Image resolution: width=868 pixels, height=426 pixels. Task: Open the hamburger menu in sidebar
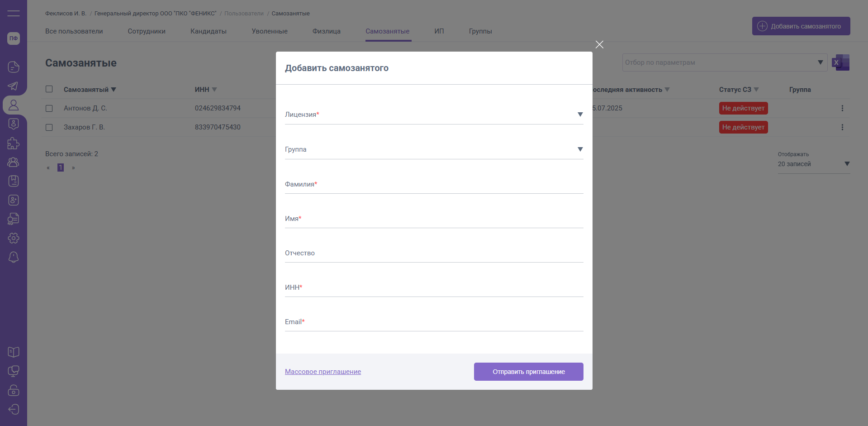coord(14,13)
